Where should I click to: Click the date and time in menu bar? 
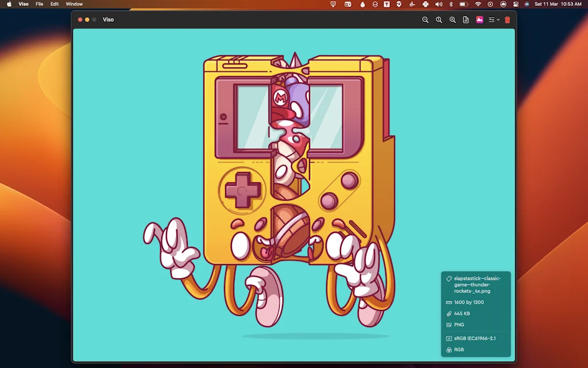click(x=558, y=4)
